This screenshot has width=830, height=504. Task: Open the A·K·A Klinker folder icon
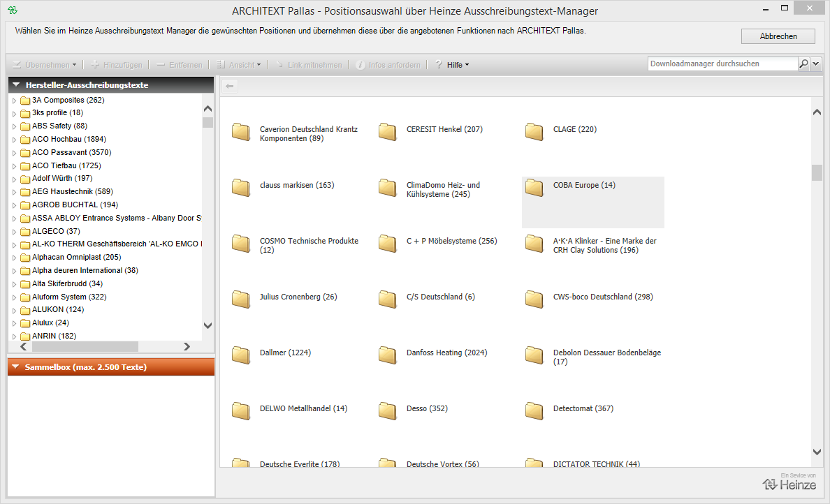click(534, 243)
